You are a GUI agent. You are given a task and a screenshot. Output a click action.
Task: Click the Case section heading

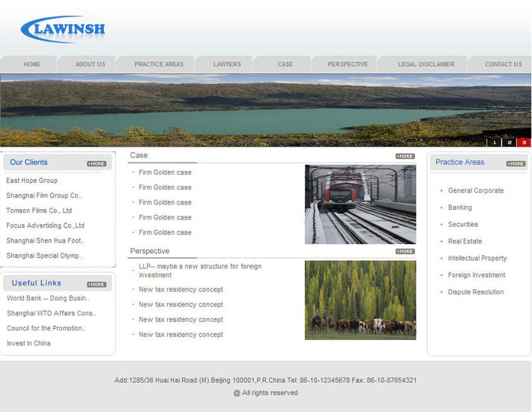(x=139, y=155)
